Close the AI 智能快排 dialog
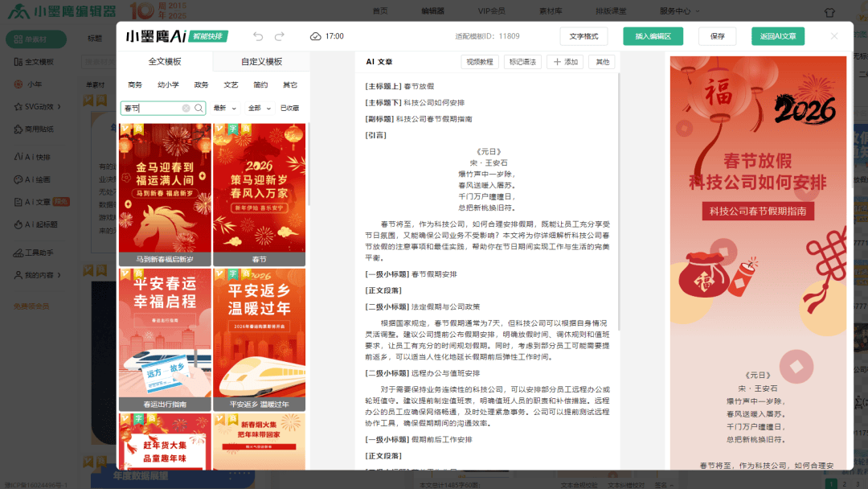The width and height of the screenshot is (868, 489). (833, 36)
